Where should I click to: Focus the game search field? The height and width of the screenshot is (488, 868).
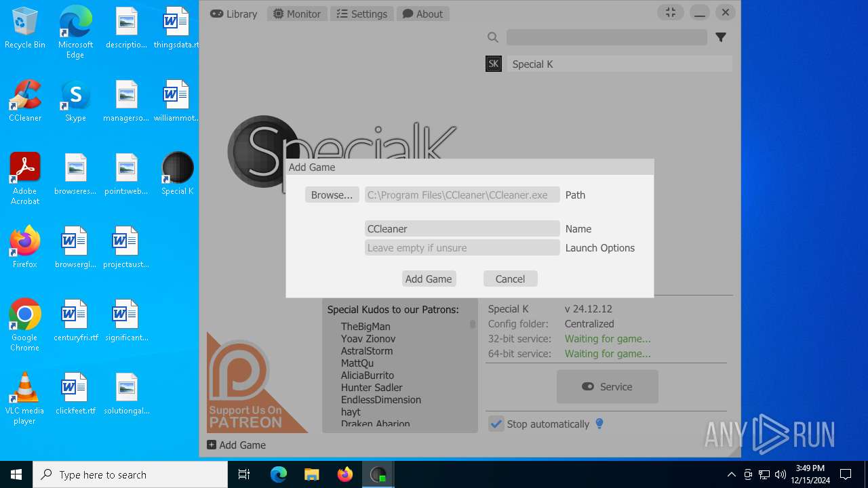(607, 37)
